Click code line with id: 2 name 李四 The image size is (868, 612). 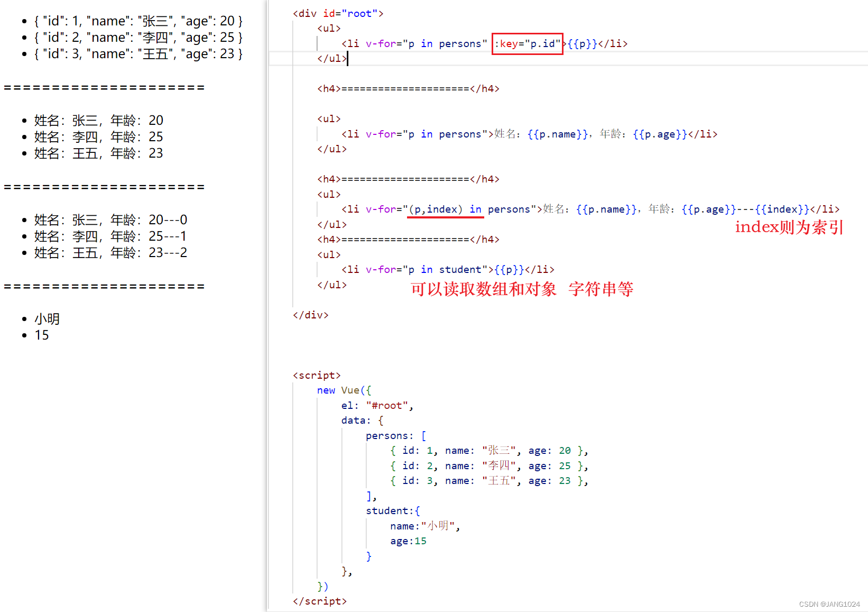pyautogui.click(x=490, y=466)
